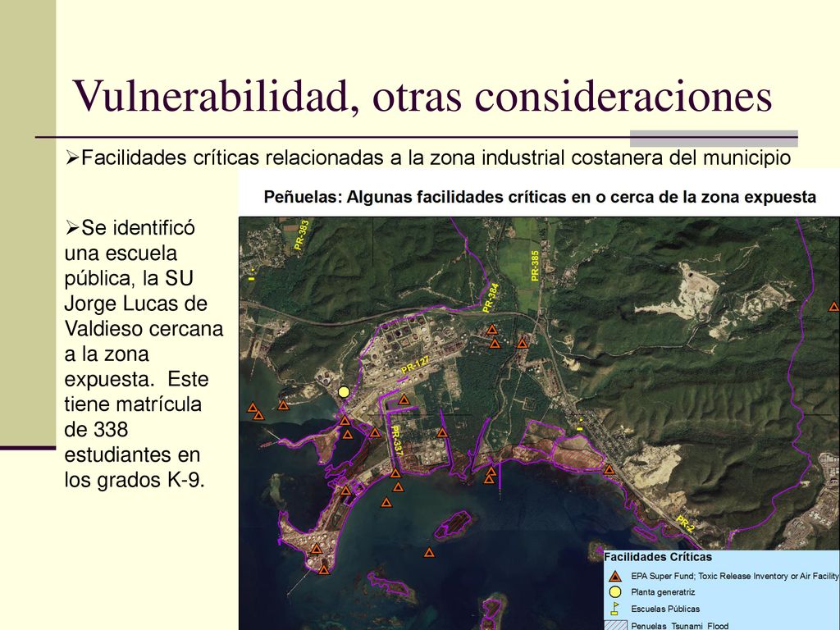Click the arrow bullet before 'Se identificó'
Viewport: 840px width, 630px height.
point(72,228)
